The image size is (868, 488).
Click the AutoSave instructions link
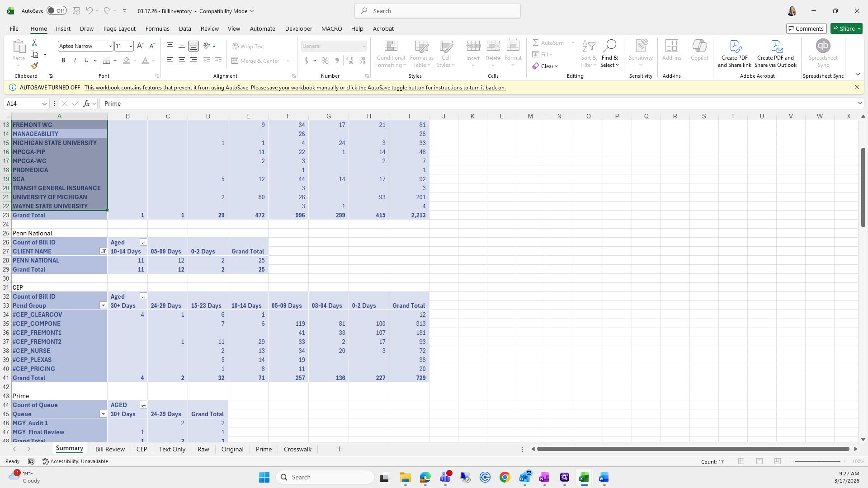pyautogui.click(x=295, y=88)
